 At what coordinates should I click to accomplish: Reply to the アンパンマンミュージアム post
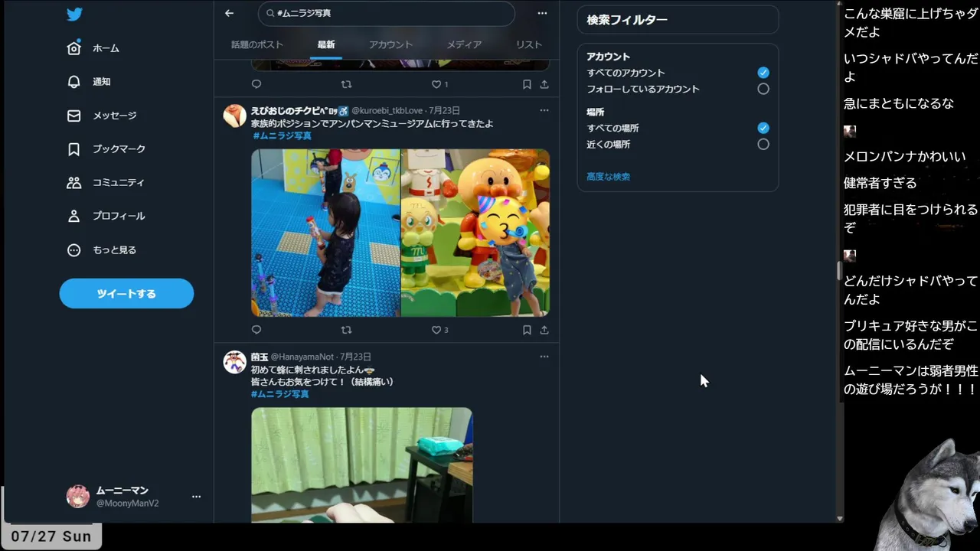pos(256,330)
